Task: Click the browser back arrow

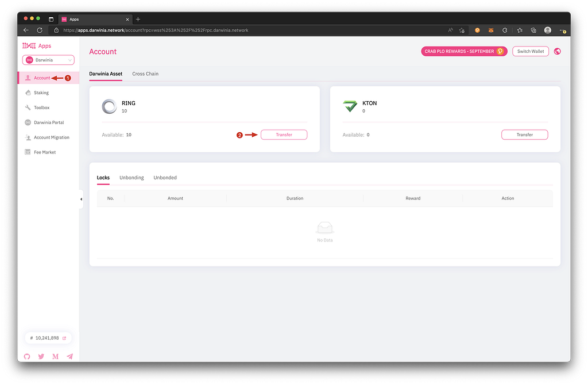Action: click(26, 30)
